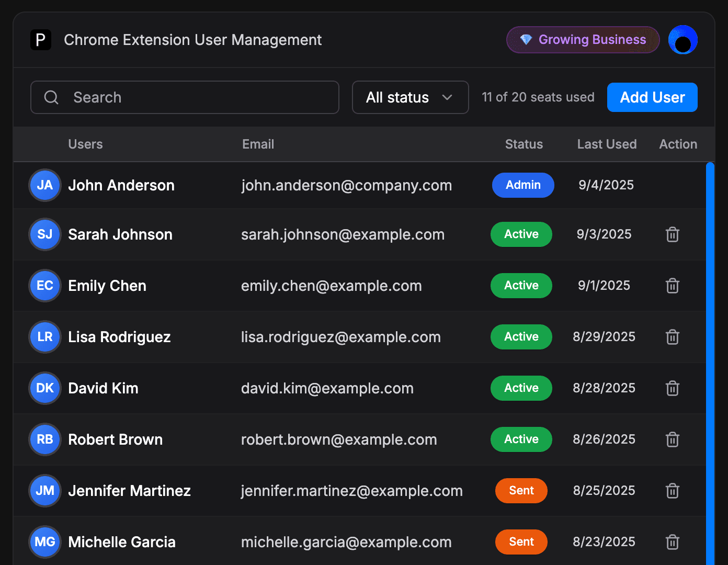Delete Sarah Johnson using the trash icon
728x565 pixels.
pyautogui.click(x=673, y=234)
